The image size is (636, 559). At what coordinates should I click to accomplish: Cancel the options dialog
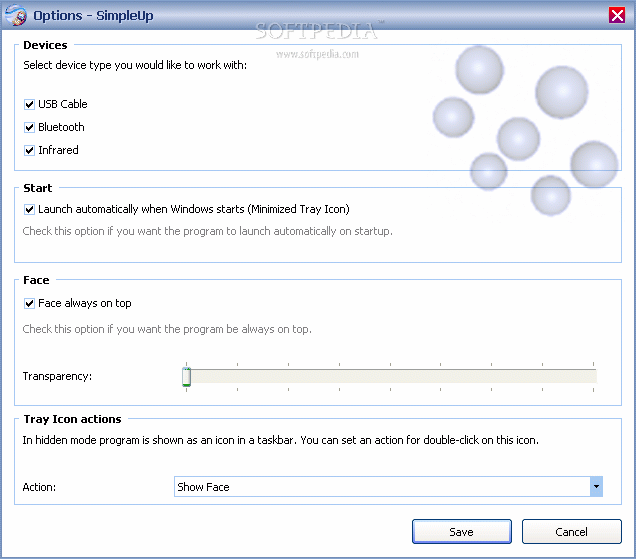572,531
